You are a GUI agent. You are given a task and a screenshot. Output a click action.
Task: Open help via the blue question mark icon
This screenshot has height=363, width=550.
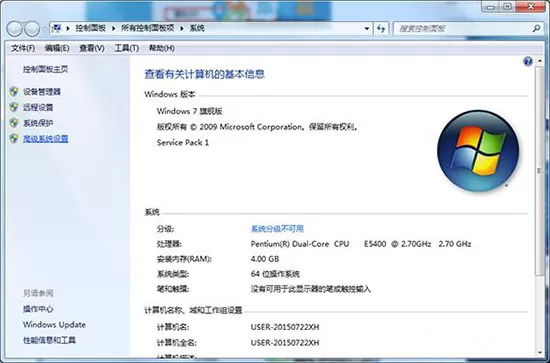click(528, 61)
